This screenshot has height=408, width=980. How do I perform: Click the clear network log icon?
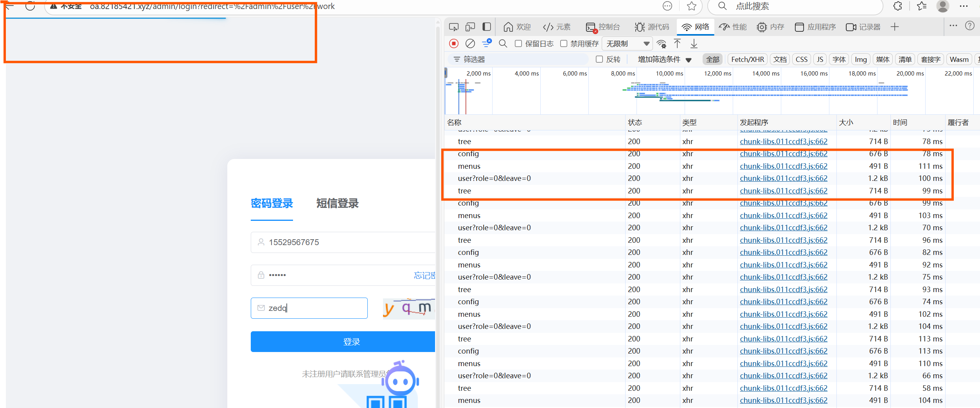tap(470, 43)
